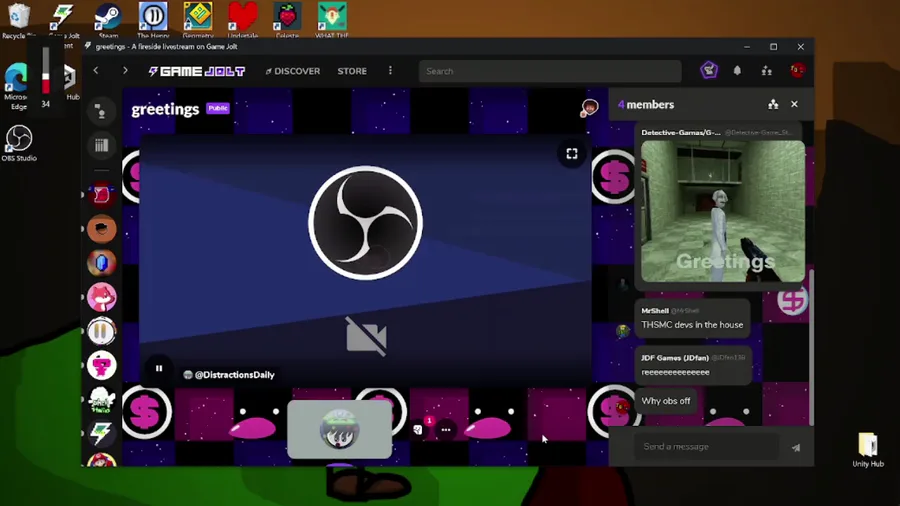Viewport: 900px width, 506px height.
Task: Click the host avatar beside the title
Action: (x=589, y=107)
